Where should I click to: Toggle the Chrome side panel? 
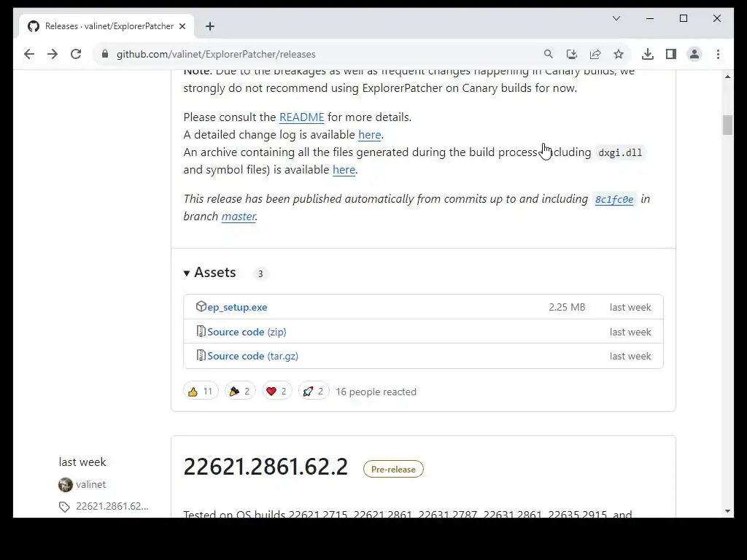tap(671, 54)
